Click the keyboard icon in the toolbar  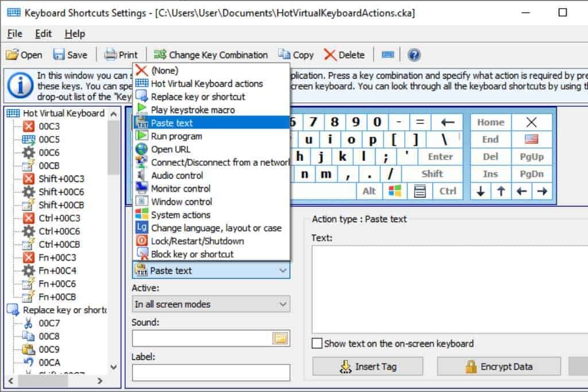pyautogui.click(x=388, y=55)
